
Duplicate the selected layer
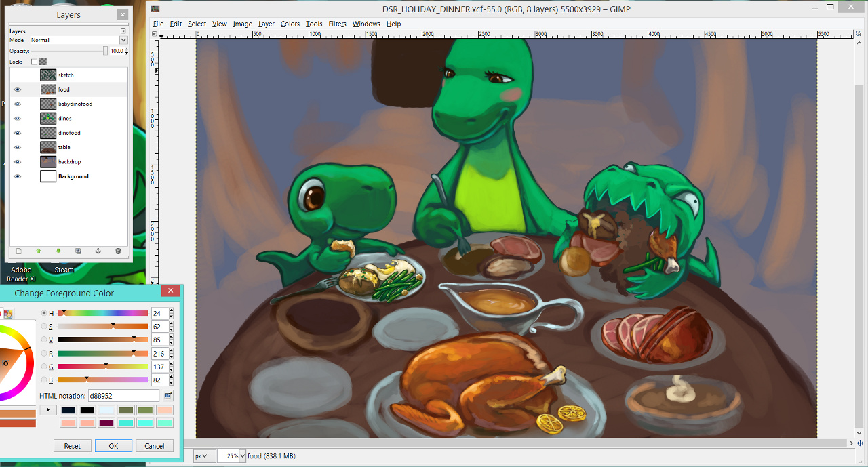78,251
